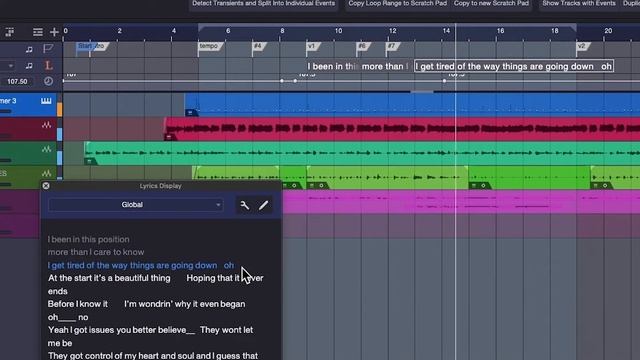Click Copy Loop Range to Scratch Pad

coord(398,4)
